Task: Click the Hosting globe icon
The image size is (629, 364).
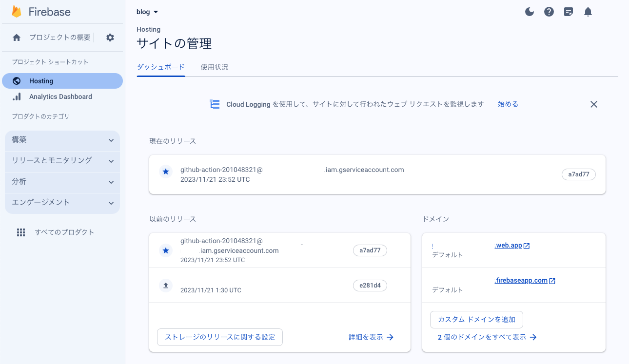Action: click(x=17, y=81)
